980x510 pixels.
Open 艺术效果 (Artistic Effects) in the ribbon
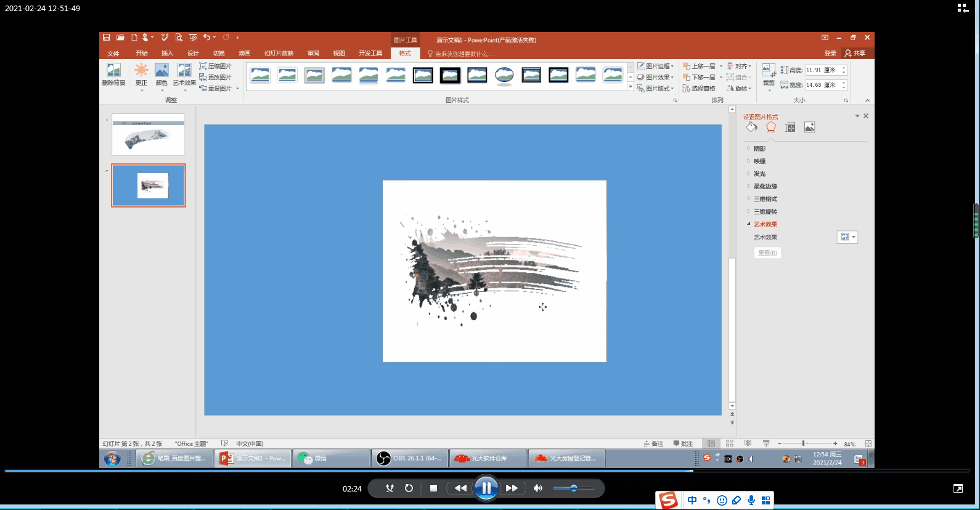pos(184,76)
